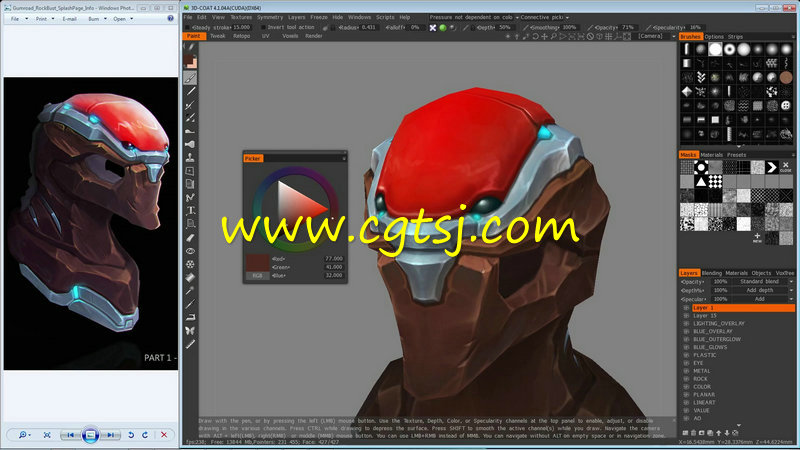The image size is (800, 450).
Task: Click the Close mask X icon
Action: click(786, 166)
